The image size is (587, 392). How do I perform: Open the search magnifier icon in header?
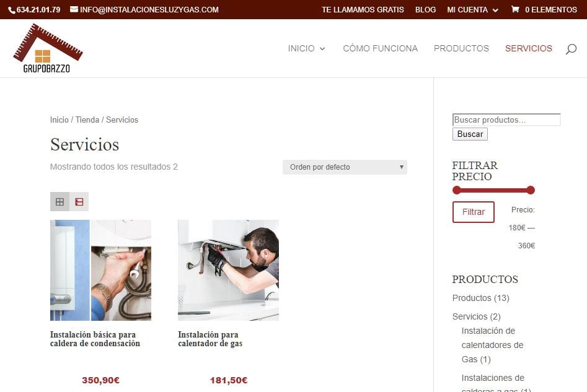coord(571,49)
